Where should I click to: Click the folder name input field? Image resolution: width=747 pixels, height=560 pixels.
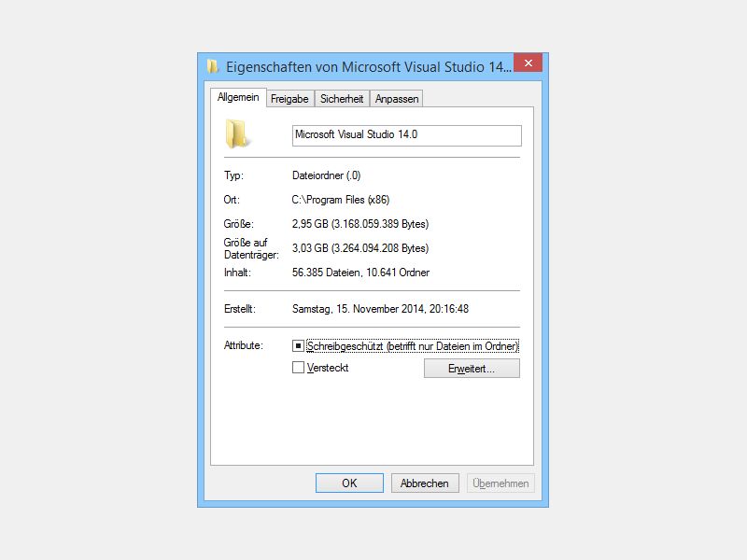click(x=407, y=135)
